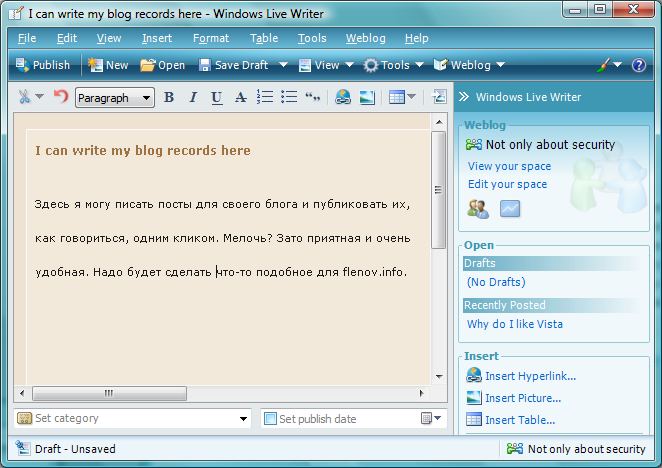Open the Insert menu

(157, 38)
